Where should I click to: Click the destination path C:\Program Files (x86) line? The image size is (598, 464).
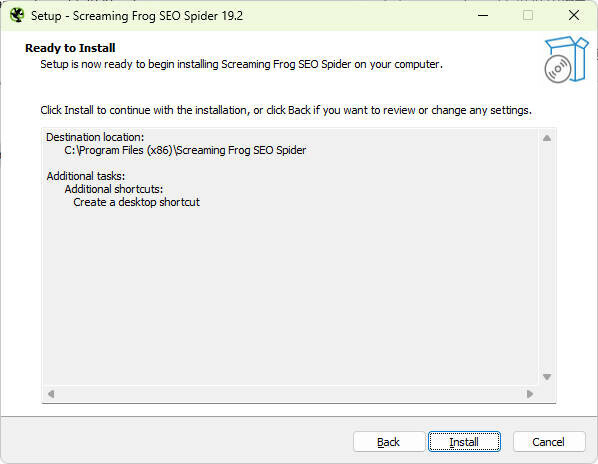point(185,150)
